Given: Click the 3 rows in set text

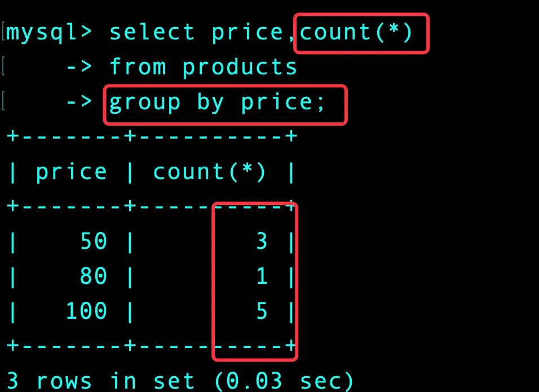Looking at the screenshot, I should click(x=101, y=380).
